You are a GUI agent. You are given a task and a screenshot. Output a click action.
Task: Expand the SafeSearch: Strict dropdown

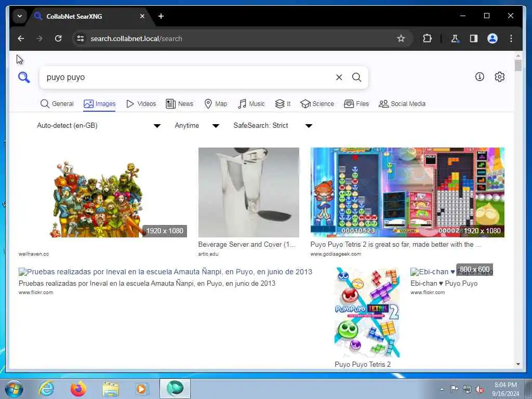click(x=272, y=126)
